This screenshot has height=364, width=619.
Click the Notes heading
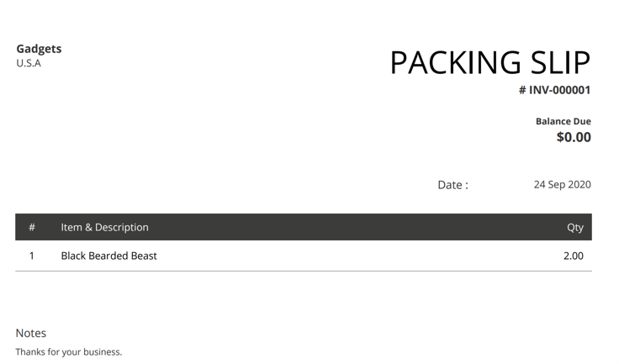(31, 333)
